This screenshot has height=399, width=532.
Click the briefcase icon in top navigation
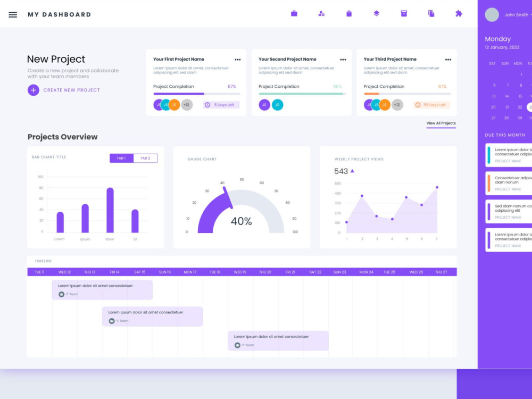[294, 14]
